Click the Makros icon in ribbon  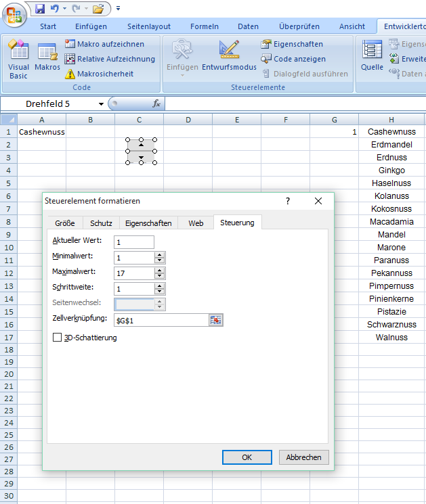pos(47,59)
